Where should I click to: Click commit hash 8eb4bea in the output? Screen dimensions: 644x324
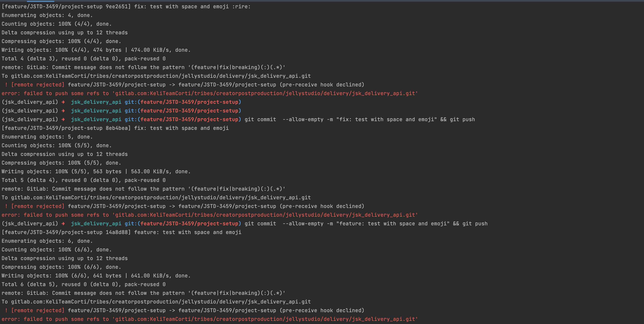(117, 128)
